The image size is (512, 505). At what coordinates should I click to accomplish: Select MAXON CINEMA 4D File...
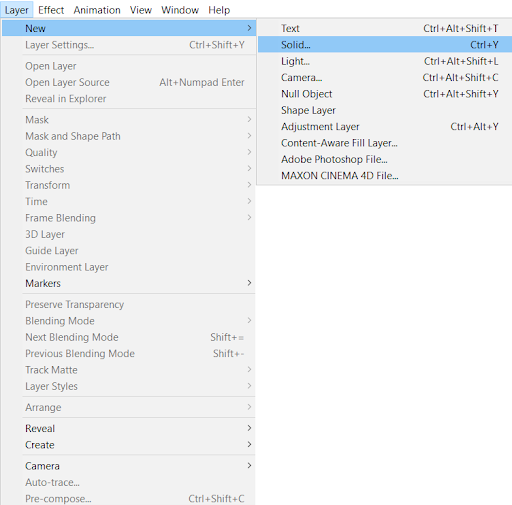[385, 175]
